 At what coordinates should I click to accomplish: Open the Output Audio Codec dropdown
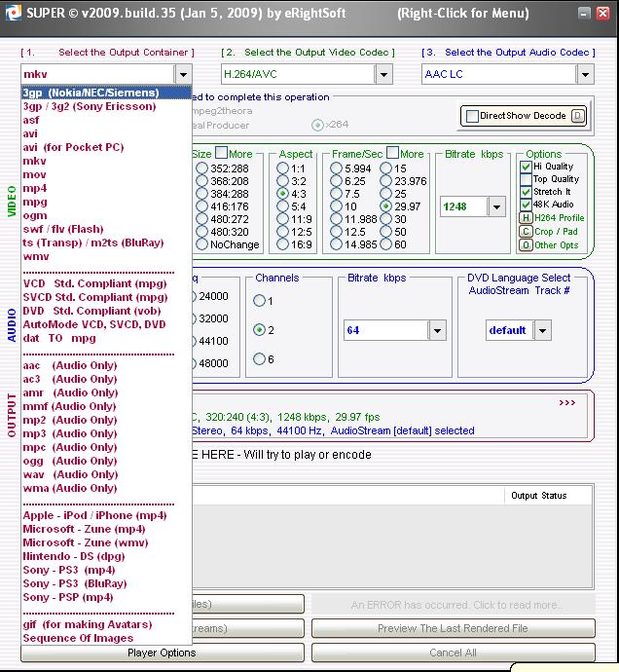[585, 75]
